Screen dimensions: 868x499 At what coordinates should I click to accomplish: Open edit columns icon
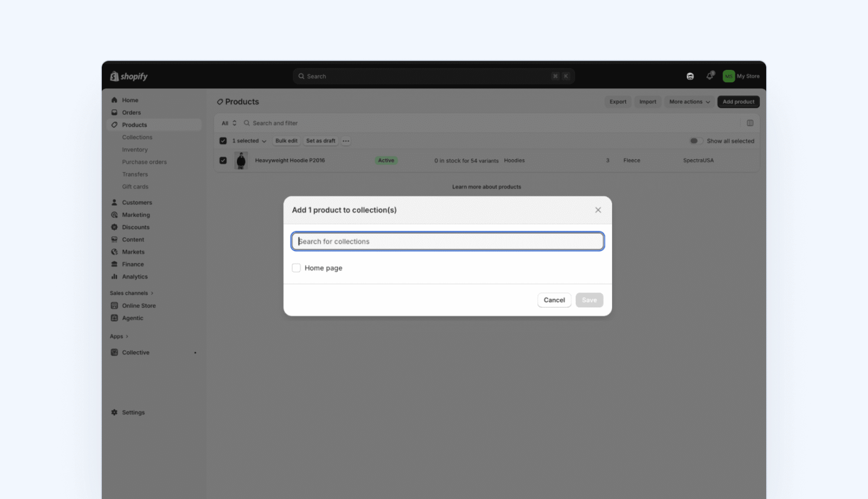click(750, 123)
